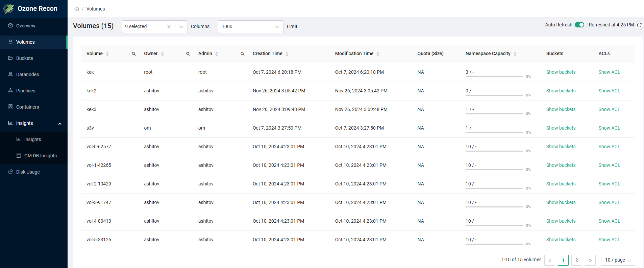
Task: Click the Ozone Recon logo icon
Action: point(8,9)
